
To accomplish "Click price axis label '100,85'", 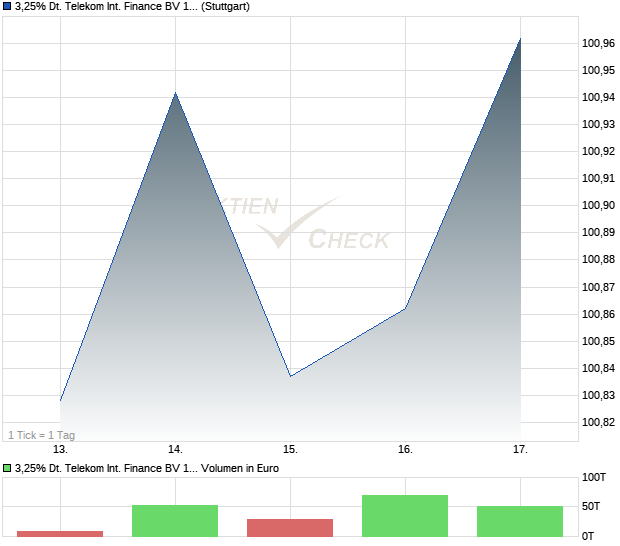I will (x=598, y=341).
